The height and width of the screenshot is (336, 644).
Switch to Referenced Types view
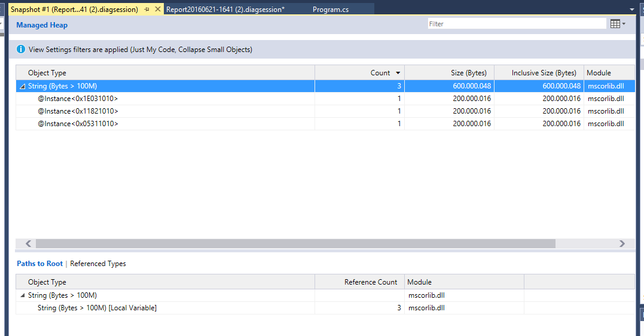coord(97,264)
